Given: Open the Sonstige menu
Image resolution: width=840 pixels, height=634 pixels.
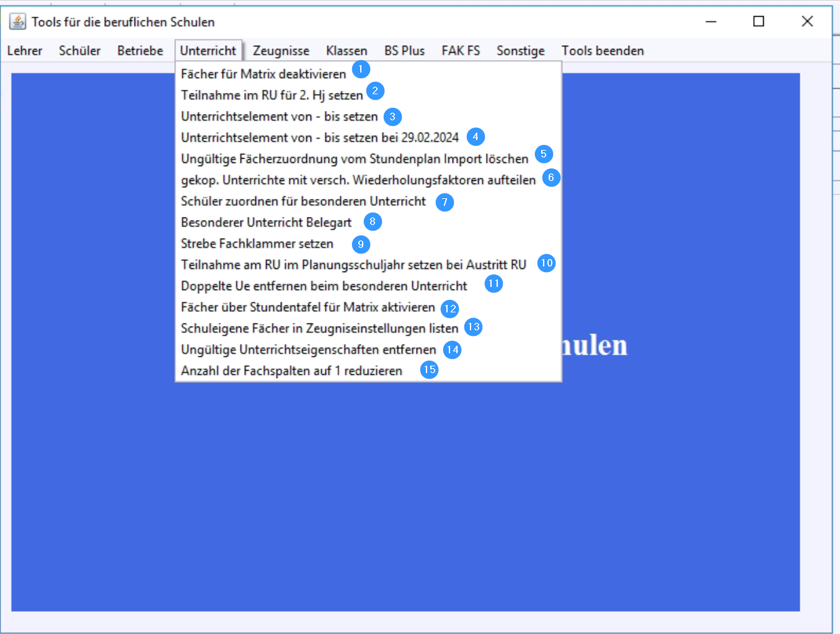Looking at the screenshot, I should pos(521,51).
